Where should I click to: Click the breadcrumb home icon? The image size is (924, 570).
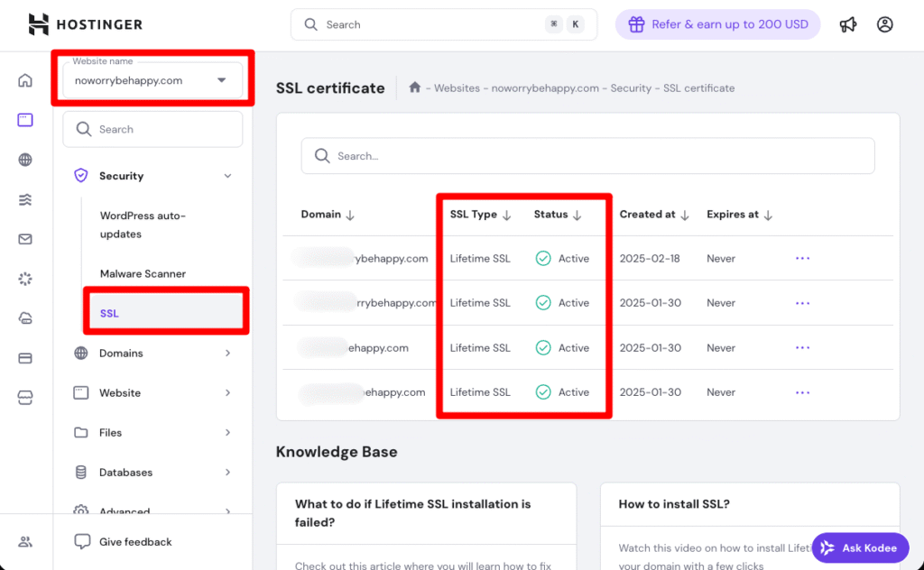415,87
